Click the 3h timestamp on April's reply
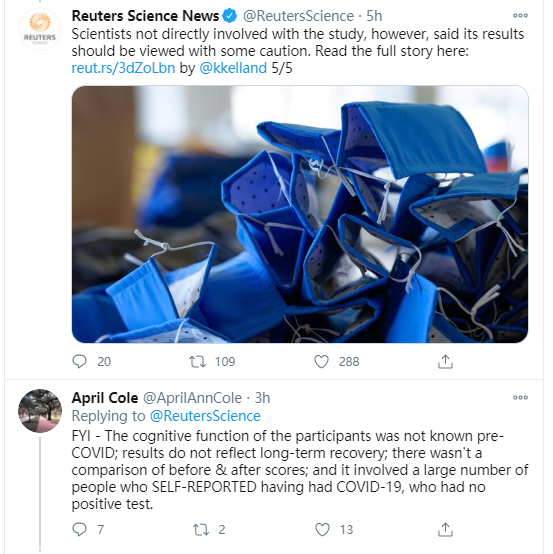 click(262, 398)
